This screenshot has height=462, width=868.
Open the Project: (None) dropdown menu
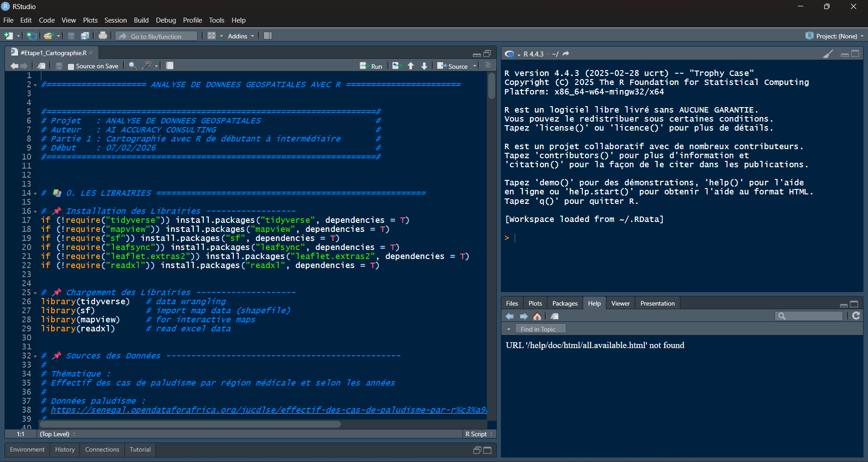(836, 36)
